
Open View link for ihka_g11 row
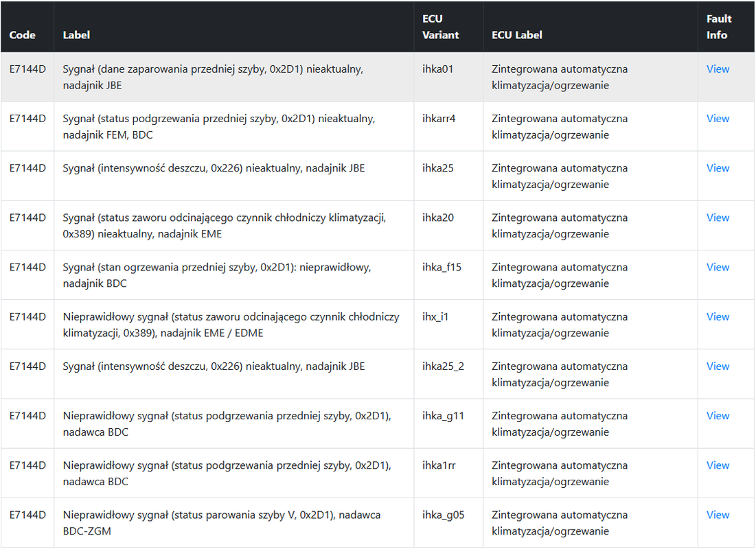(718, 416)
